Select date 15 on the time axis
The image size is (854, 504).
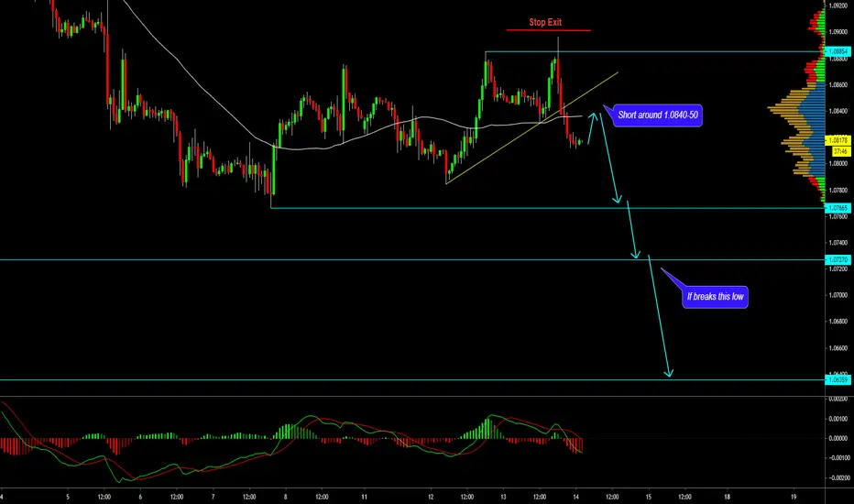pyautogui.click(x=649, y=497)
